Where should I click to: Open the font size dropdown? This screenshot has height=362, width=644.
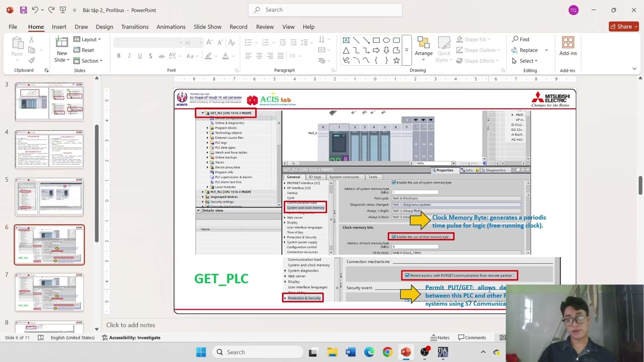coord(201,43)
